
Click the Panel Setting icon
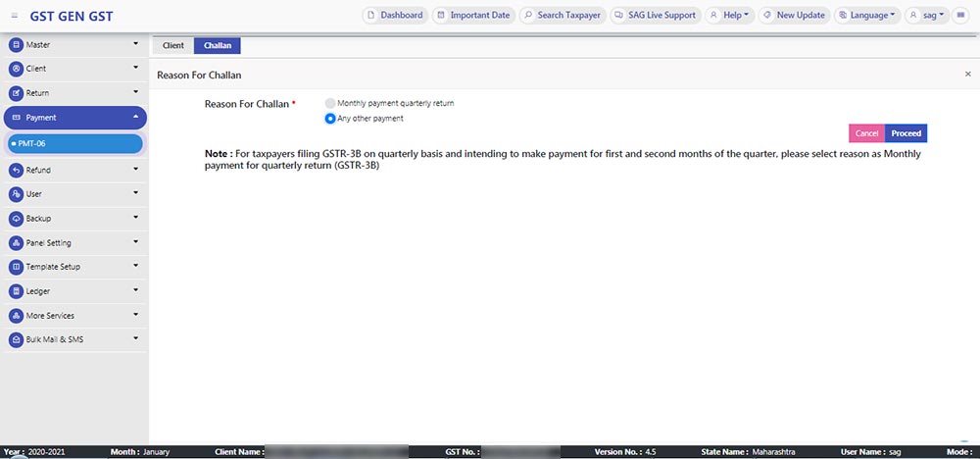point(16,243)
